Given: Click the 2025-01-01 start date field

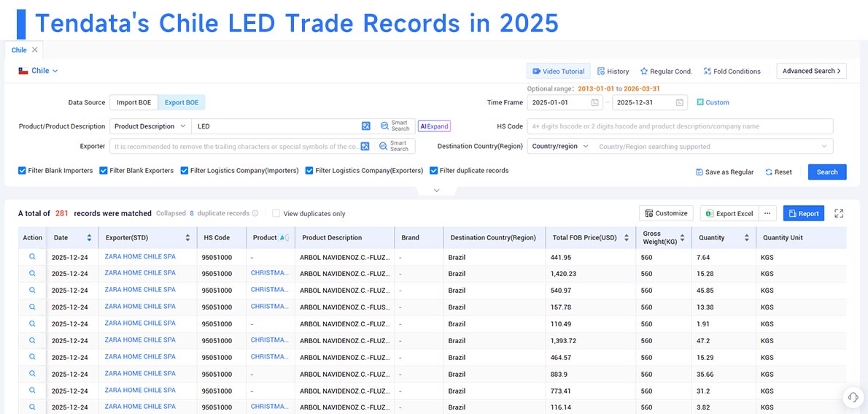Looking at the screenshot, I should (x=565, y=102).
